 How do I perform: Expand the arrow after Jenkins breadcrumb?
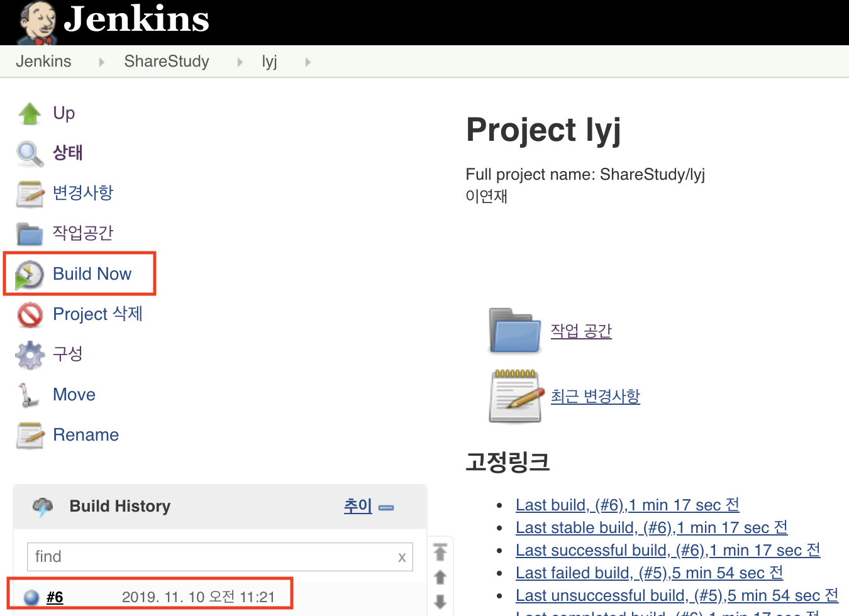tap(101, 62)
